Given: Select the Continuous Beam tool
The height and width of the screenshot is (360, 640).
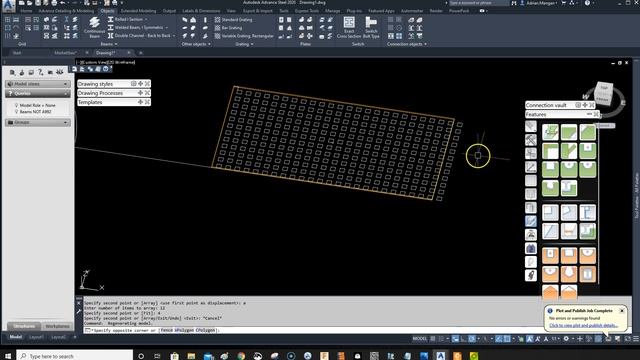Looking at the screenshot, I should coord(94,28).
